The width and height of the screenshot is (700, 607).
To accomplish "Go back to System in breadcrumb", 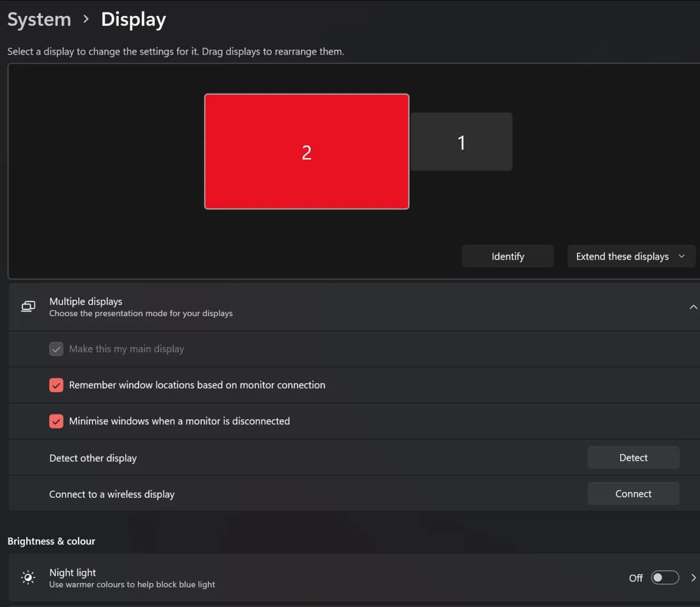I will (39, 19).
